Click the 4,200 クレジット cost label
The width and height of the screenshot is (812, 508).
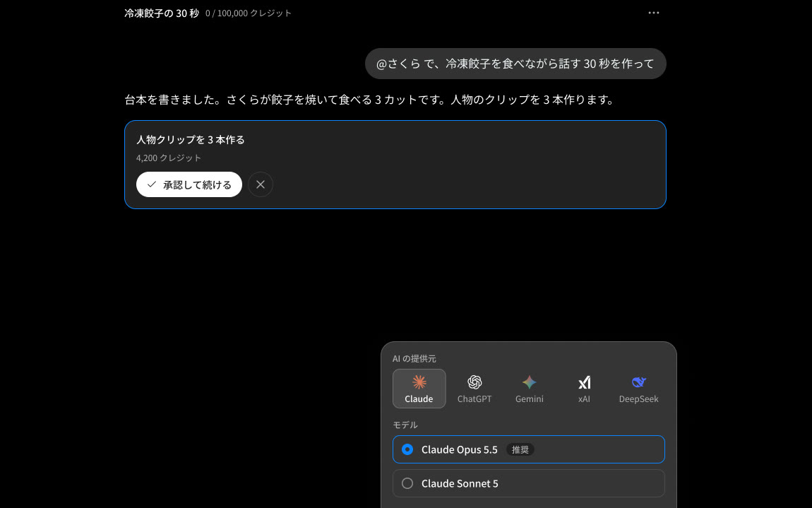pos(169,158)
